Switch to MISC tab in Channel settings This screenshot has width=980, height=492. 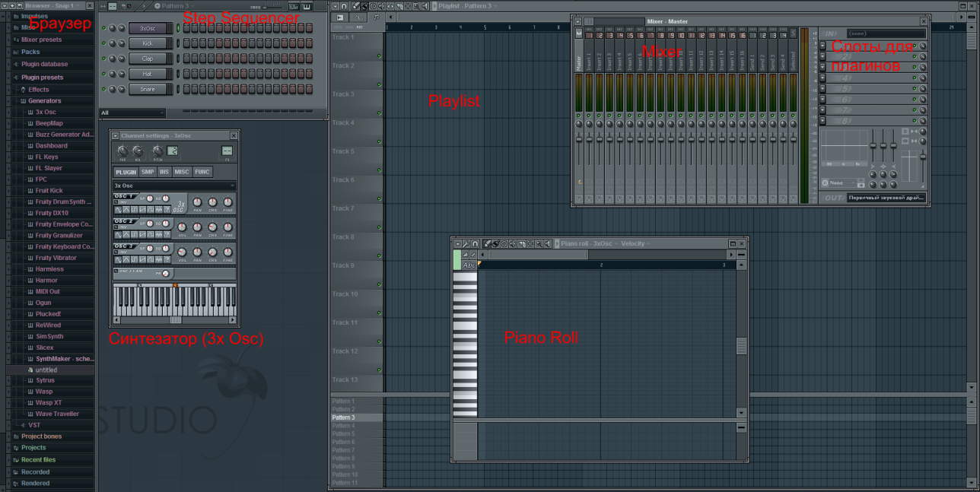(x=182, y=172)
